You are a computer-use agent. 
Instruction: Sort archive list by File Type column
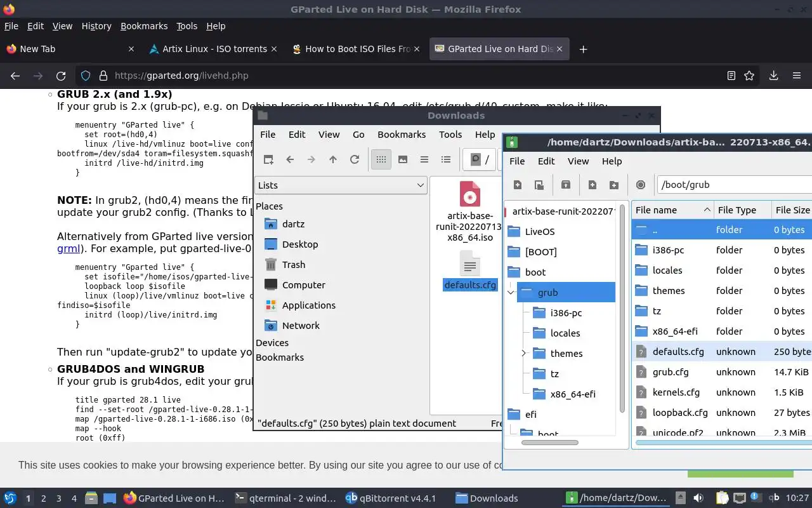pos(742,210)
